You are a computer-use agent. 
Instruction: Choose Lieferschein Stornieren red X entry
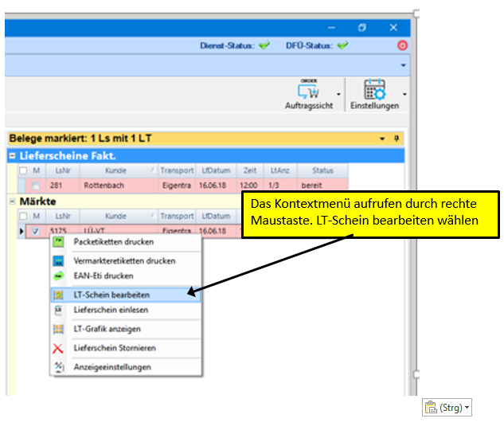point(114,348)
